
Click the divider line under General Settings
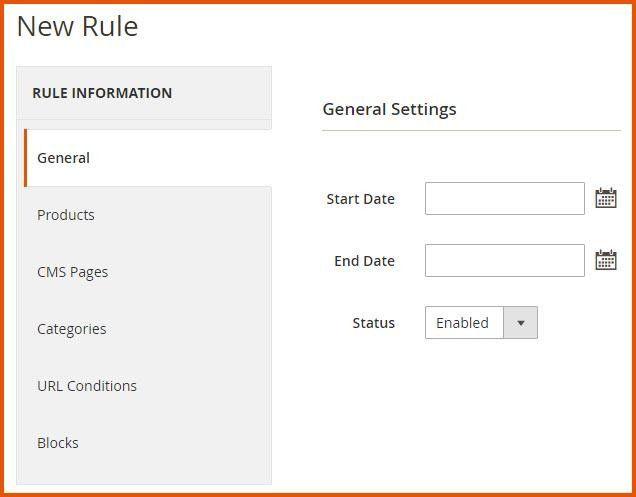(470, 130)
